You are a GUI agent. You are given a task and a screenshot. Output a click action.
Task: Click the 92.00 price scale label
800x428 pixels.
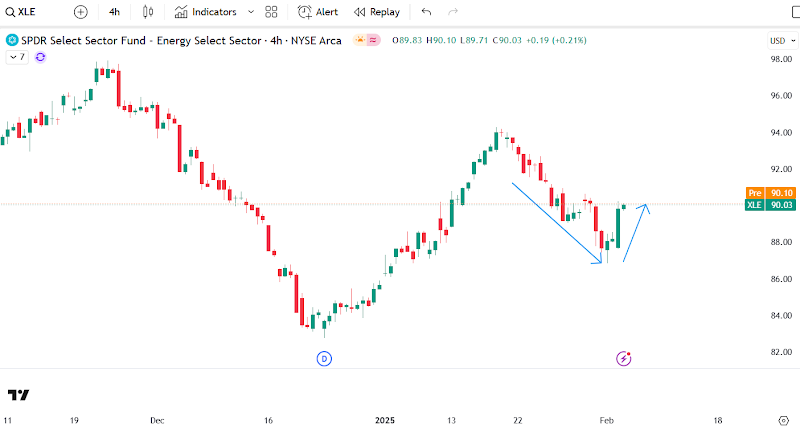click(781, 169)
